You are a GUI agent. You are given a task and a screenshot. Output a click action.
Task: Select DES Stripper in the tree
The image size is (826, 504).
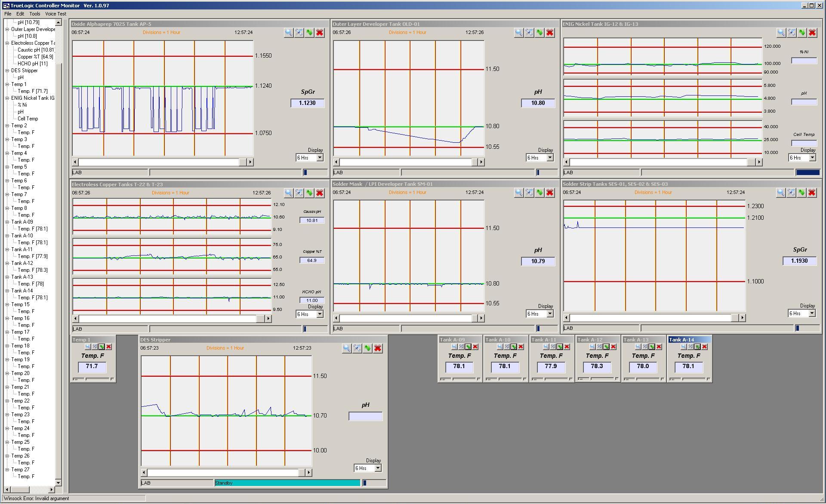tap(24, 71)
